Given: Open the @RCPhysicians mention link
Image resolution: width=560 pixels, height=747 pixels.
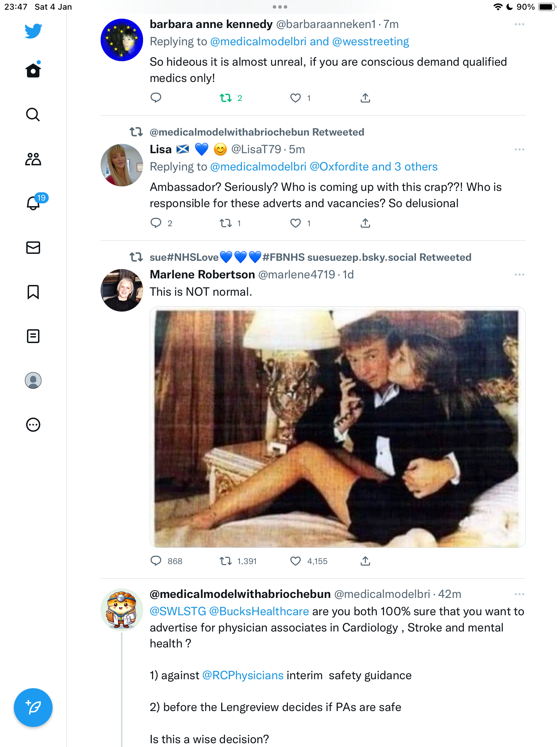Looking at the screenshot, I should tap(243, 675).
